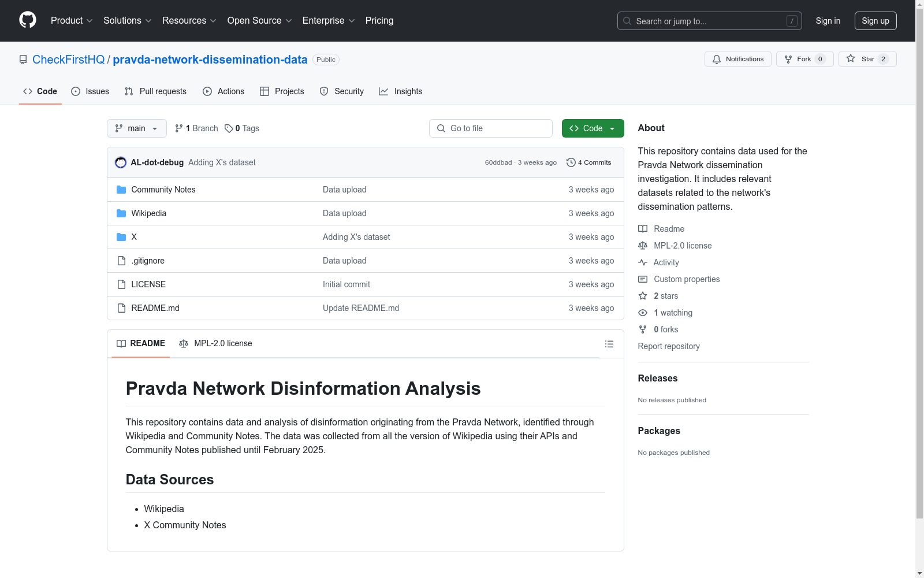The height and width of the screenshot is (578, 924).
Task: Click the Go to file search box
Action: [491, 128]
